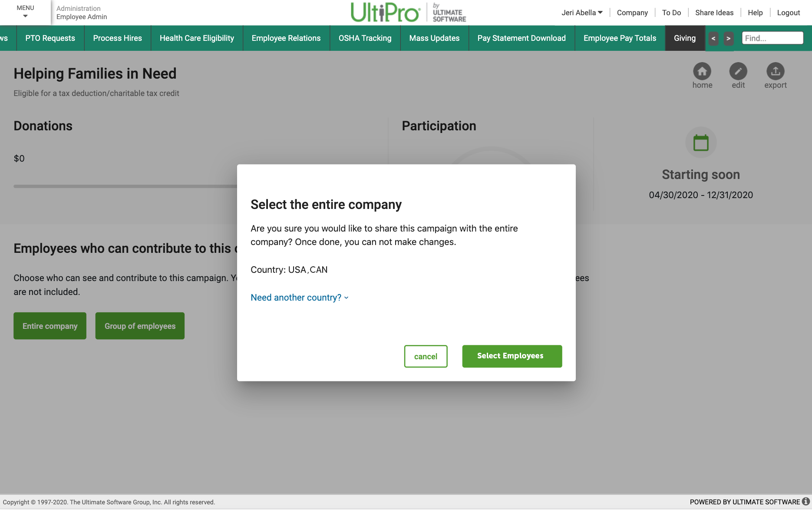Click the info icon in the footer

tap(806, 502)
